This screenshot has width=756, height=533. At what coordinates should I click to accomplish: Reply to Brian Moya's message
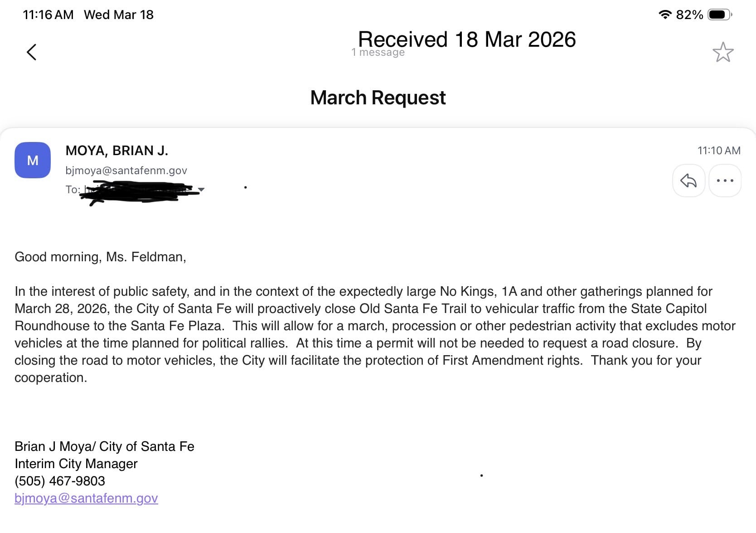click(x=688, y=181)
